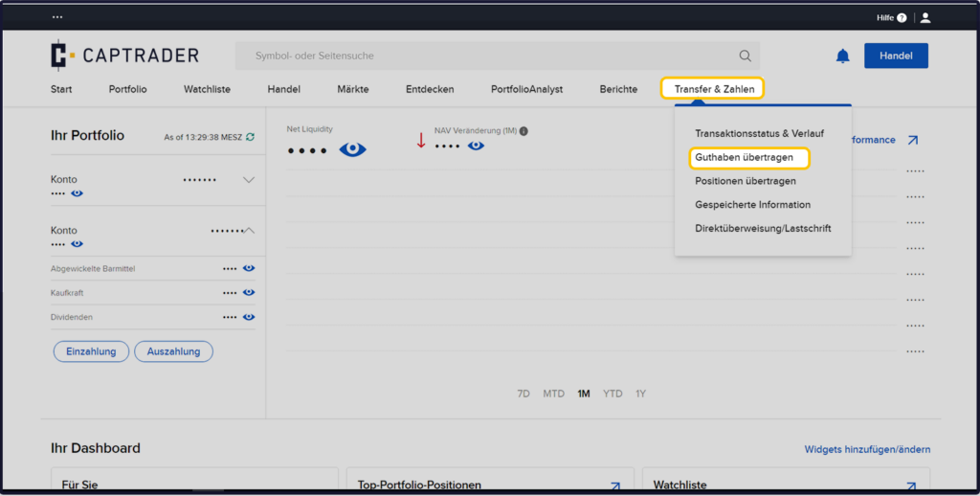Reveal Dividenden value

[x=249, y=317]
